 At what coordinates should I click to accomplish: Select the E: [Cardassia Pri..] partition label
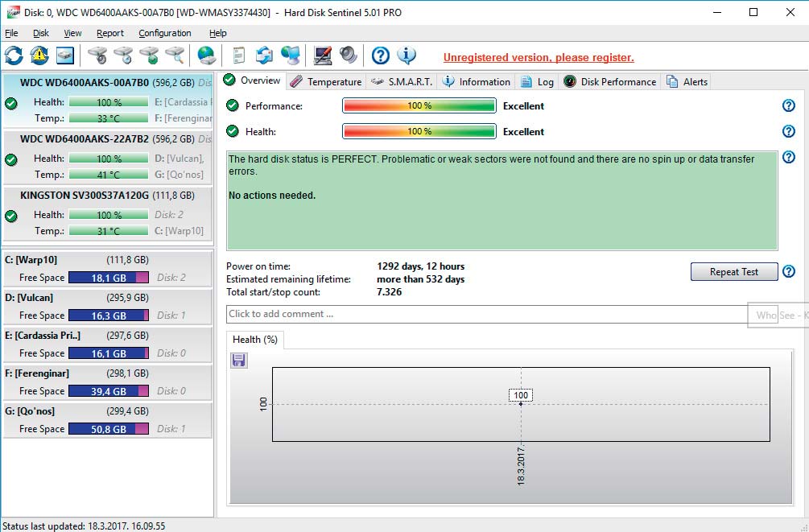click(43, 336)
